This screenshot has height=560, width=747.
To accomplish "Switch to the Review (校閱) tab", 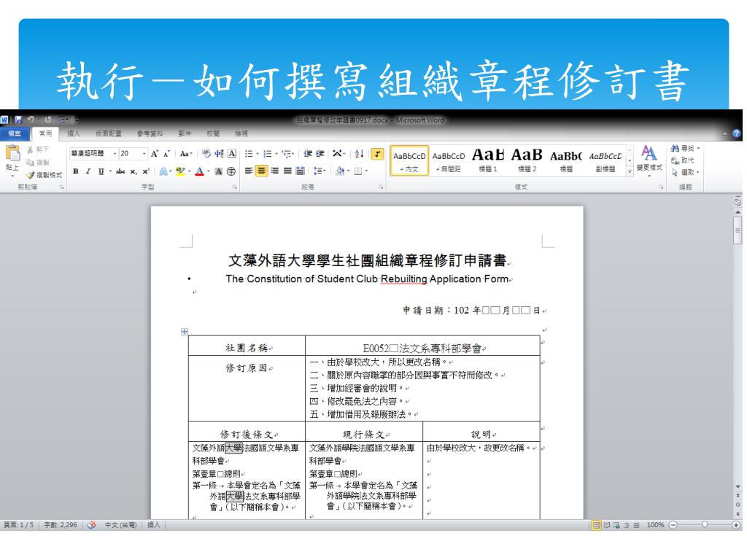I will pos(213,134).
